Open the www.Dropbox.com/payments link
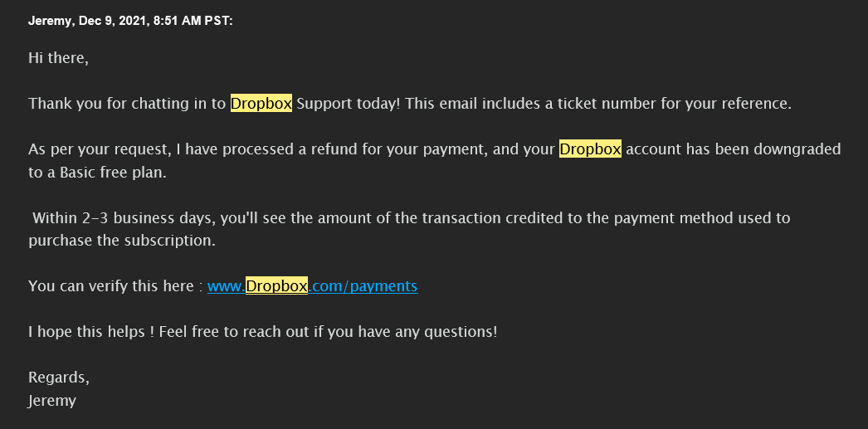The width and height of the screenshot is (868, 429). [x=312, y=286]
